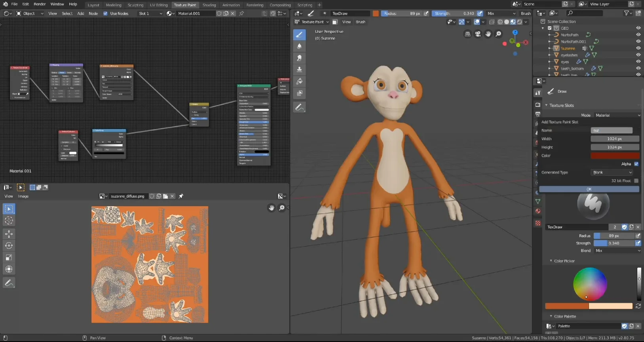Open the Texture properties tab
644x342 pixels.
point(537,223)
